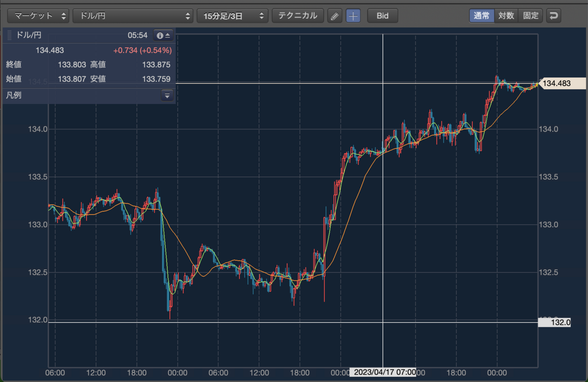Click the return arrow icon in toolbar
588x382 pixels.
tap(554, 16)
